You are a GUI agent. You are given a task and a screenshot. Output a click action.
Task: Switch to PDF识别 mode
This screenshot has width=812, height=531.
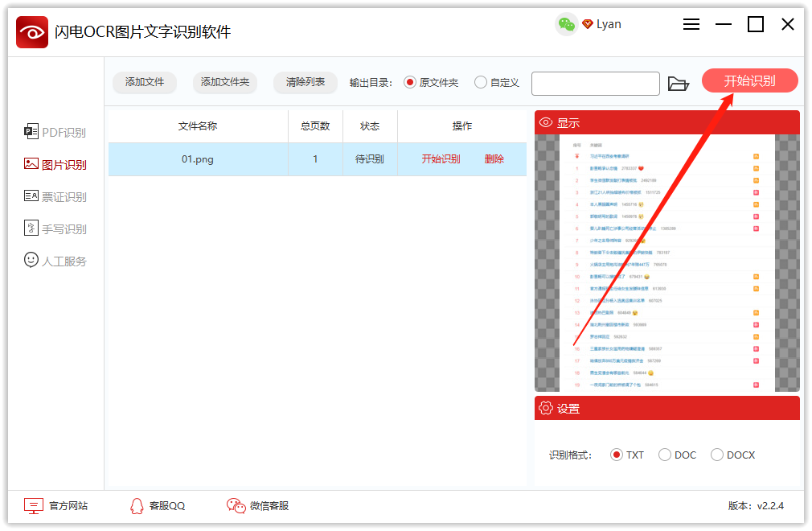(x=55, y=132)
